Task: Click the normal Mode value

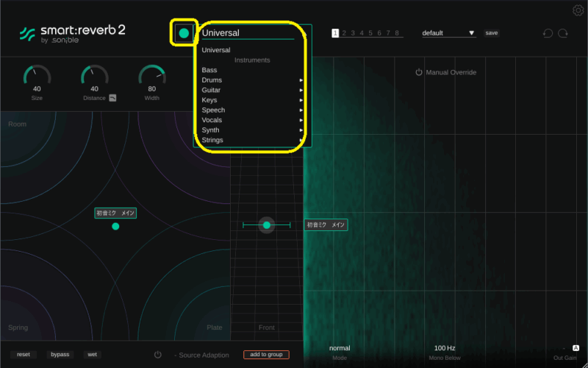Action: (x=340, y=348)
